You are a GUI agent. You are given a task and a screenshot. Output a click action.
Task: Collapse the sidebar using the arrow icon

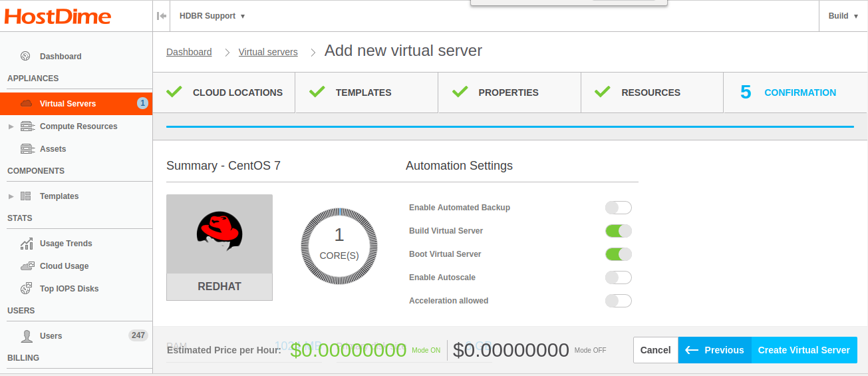coord(162,16)
